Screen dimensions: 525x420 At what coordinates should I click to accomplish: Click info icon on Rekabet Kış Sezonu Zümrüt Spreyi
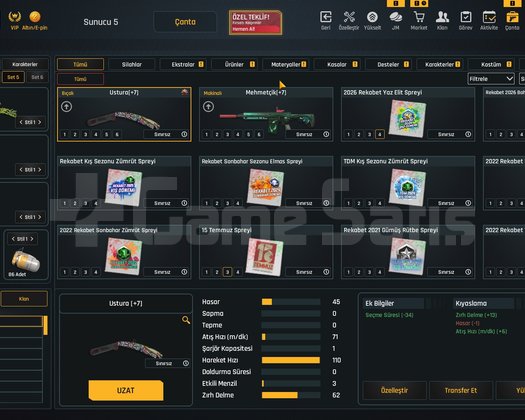click(184, 203)
